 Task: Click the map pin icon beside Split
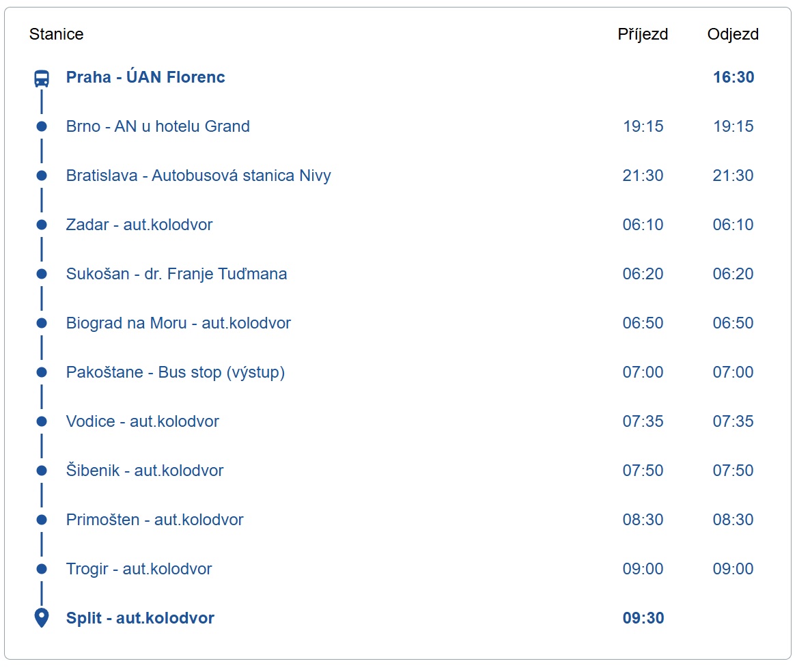(x=42, y=618)
